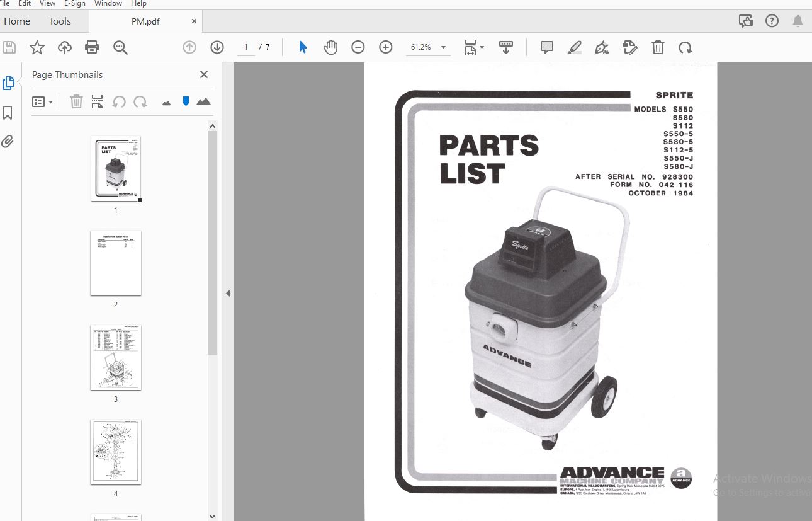Viewport: 812px width, 521px height.
Task: Zoom out using the minus circle
Action: point(358,47)
